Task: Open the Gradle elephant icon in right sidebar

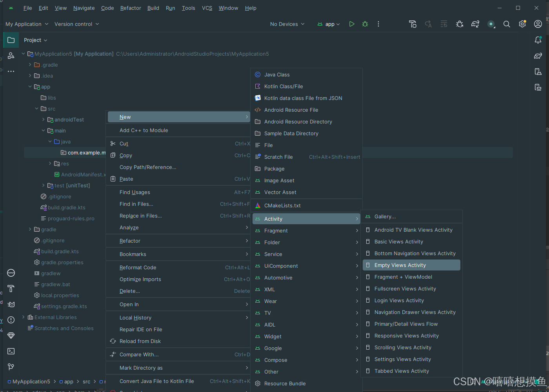Action: point(538,56)
